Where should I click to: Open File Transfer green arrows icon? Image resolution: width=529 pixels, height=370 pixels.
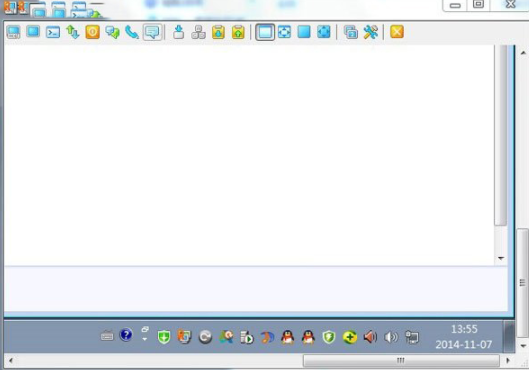pos(73,32)
